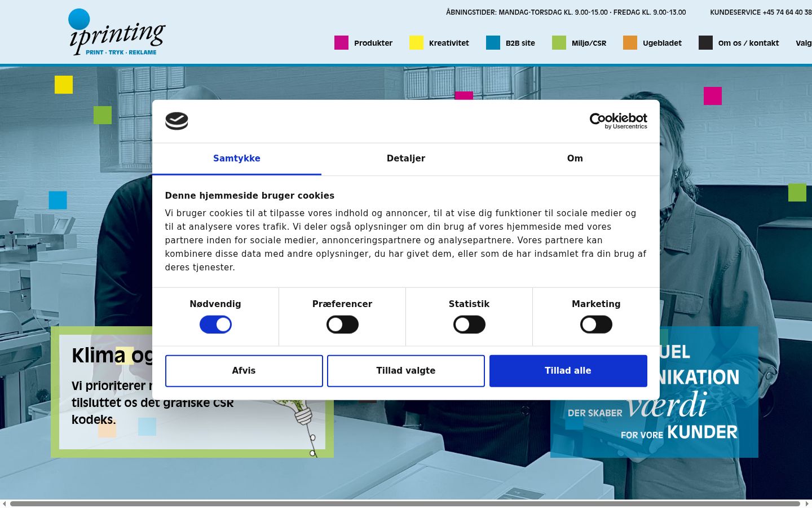Click the Nødvendig label

click(x=215, y=304)
